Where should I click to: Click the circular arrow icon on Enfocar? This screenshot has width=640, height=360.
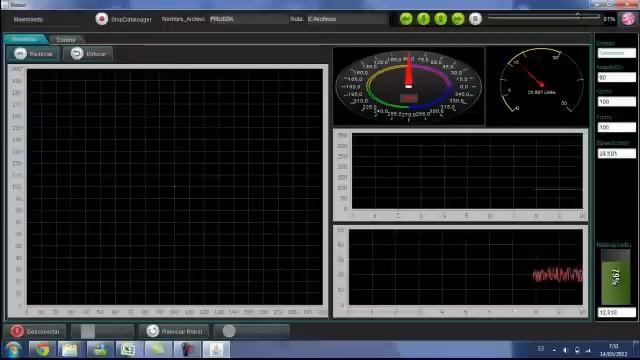[x=76, y=53]
